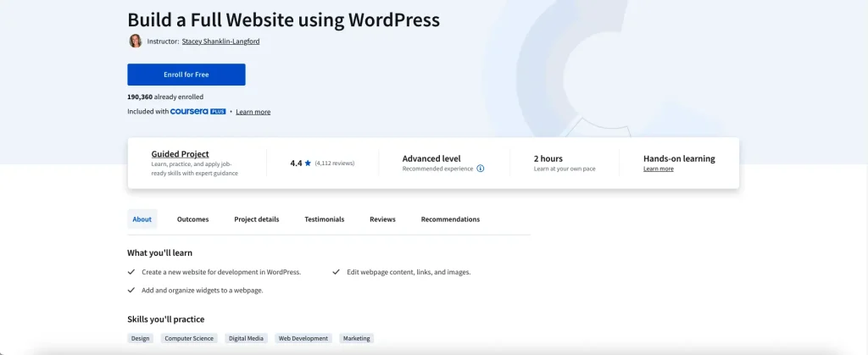Switch to the Project details tab
The image size is (868, 355).
pyautogui.click(x=256, y=219)
